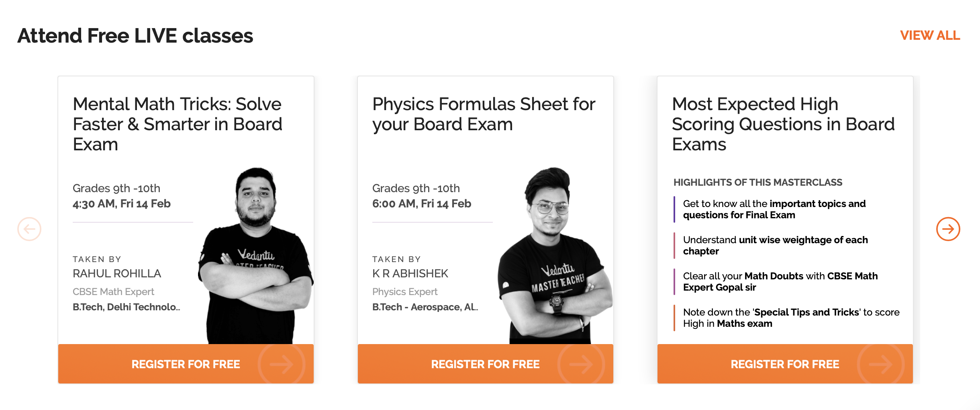980x410 pixels.
Task: Open Most Expected High Scoring Questions title
Action: (x=783, y=124)
